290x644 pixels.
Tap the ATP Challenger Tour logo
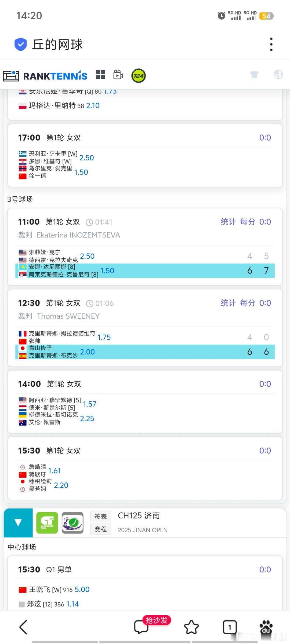[x=47, y=522]
